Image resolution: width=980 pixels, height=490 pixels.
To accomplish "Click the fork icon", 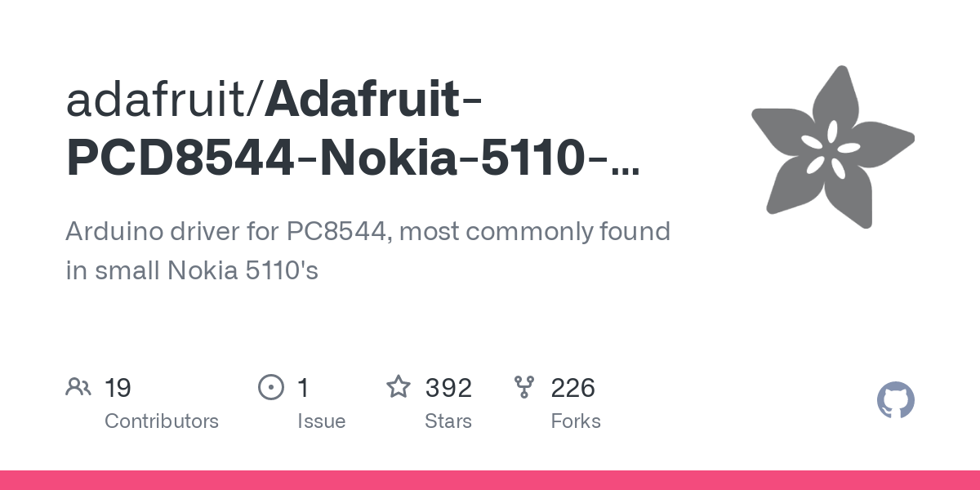I will [523, 387].
